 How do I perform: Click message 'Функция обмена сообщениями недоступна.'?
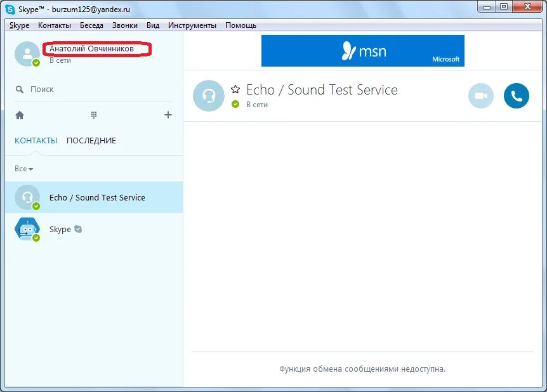click(x=362, y=369)
